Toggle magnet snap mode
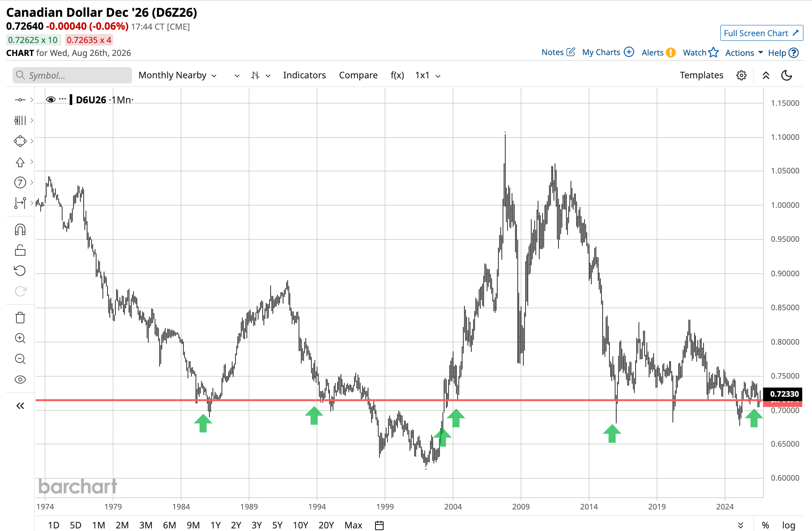The width and height of the screenshot is (812, 531). point(20,229)
